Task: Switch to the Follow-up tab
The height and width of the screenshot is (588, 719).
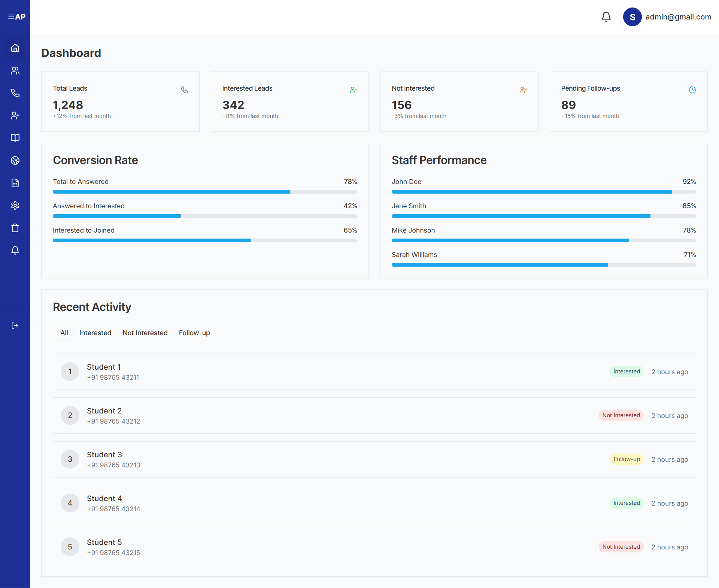Action: (x=194, y=333)
